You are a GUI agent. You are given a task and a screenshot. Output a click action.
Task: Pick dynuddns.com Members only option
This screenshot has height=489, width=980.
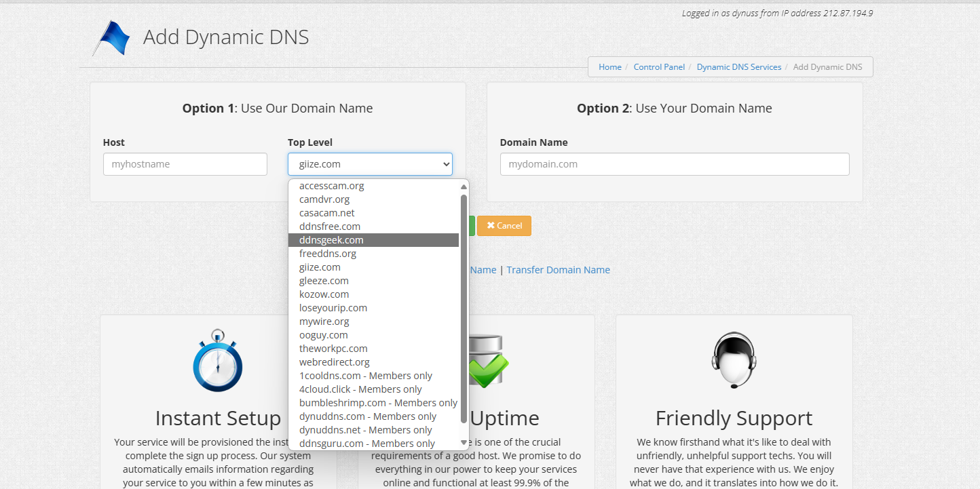tap(373, 416)
